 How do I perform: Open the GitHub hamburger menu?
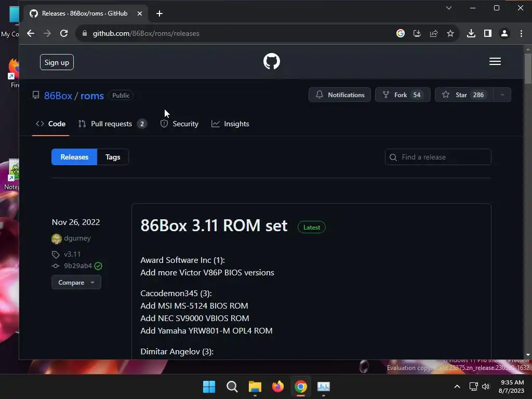click(495, 61)
